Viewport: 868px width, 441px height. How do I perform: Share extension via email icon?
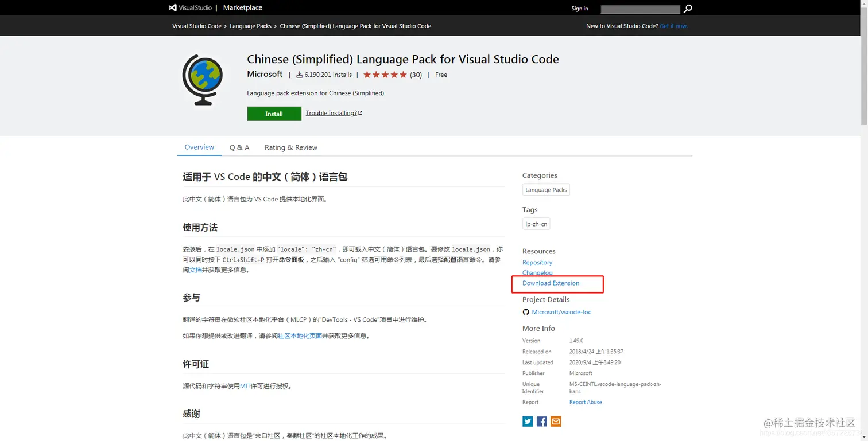coord(556,422)
